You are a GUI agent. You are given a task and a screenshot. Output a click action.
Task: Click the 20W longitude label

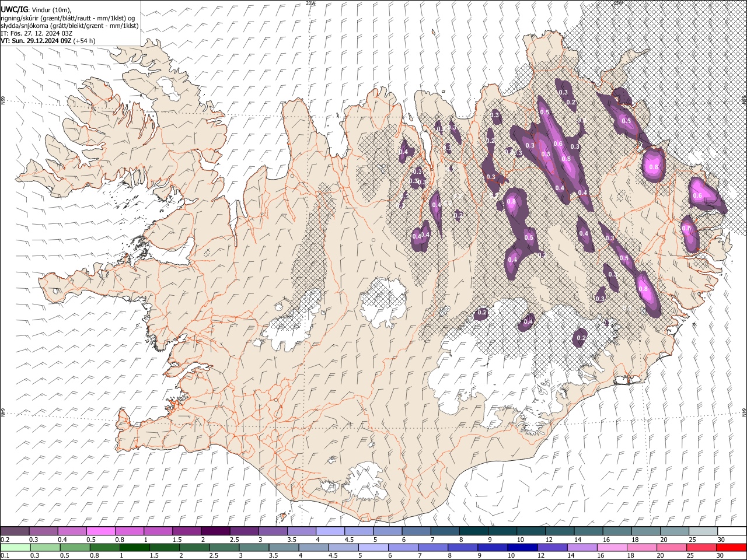point(310,3)
